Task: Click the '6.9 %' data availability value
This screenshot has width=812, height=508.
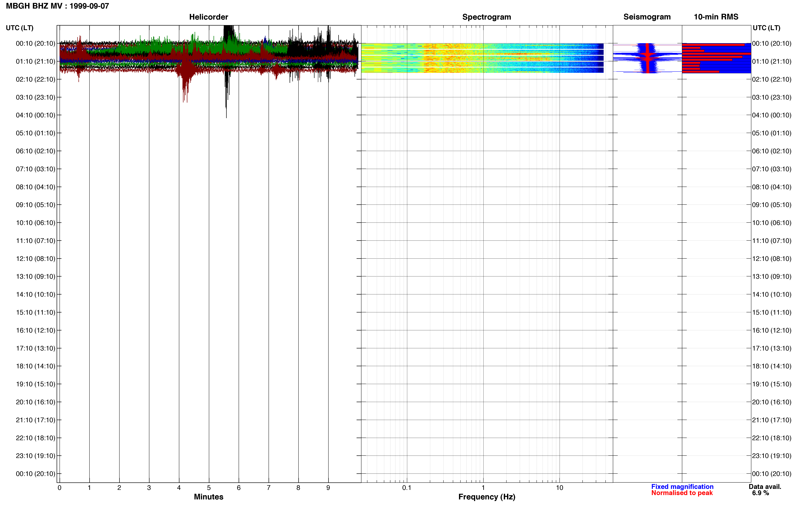Action: [761, 493]
